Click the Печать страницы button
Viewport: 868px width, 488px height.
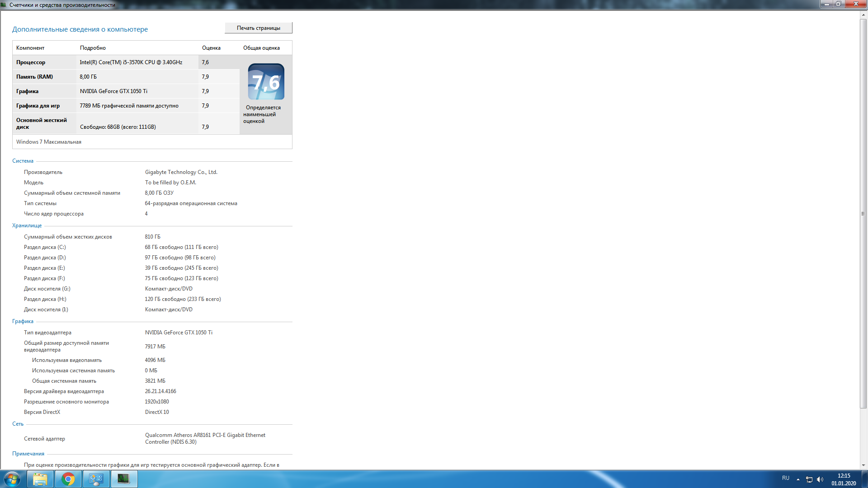point(259,28)
